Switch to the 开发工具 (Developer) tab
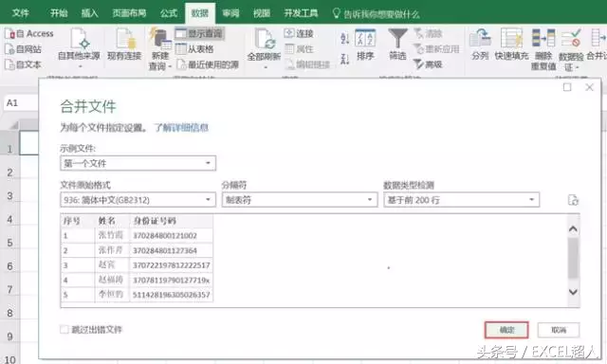607x364 pixels. 301,13
